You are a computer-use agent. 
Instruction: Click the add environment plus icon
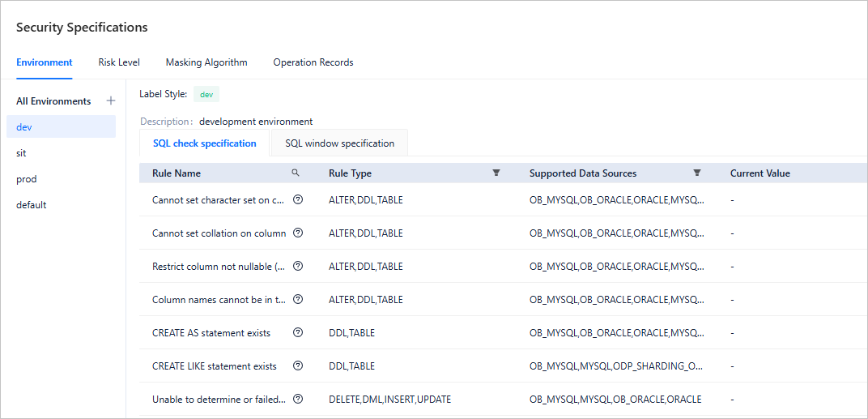coord(111,101)
